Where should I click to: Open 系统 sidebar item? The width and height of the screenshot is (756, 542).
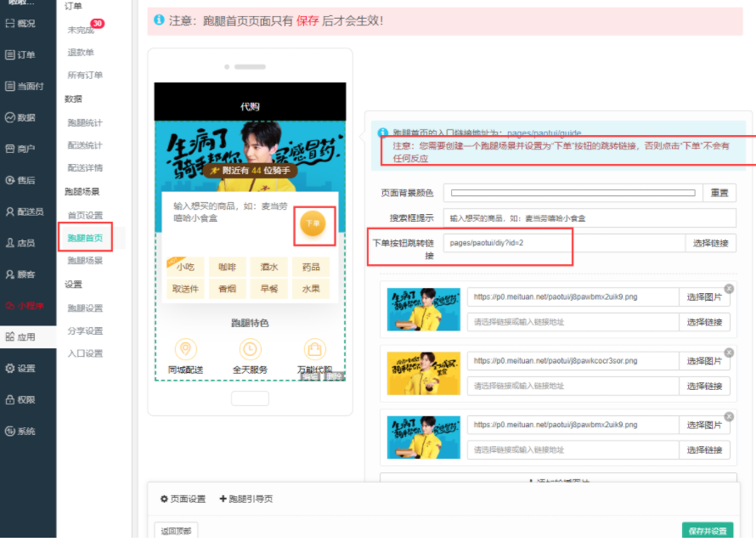(x=20, y=431)
